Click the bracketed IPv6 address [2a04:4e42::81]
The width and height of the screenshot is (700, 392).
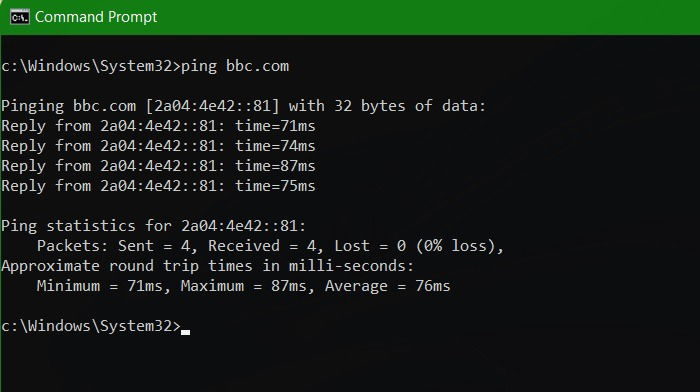(212, 106)
